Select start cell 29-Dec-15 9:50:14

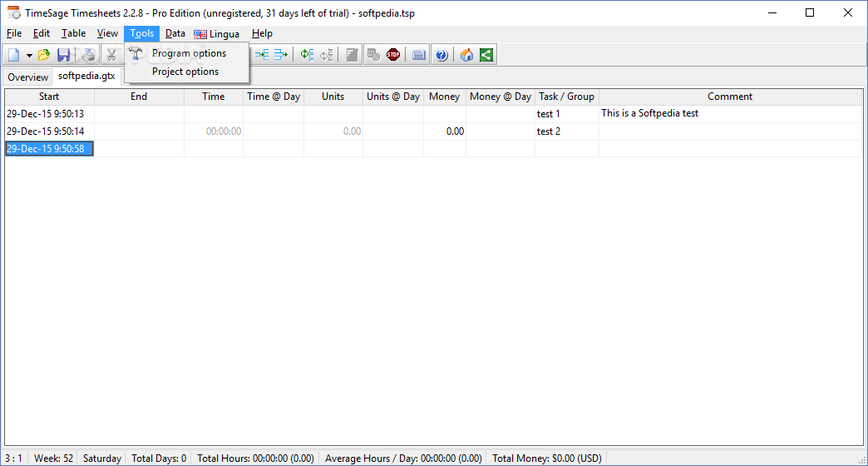49,131
